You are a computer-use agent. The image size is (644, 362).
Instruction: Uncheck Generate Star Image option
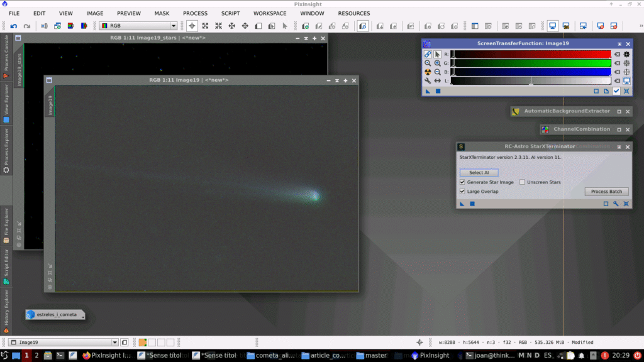463,182
